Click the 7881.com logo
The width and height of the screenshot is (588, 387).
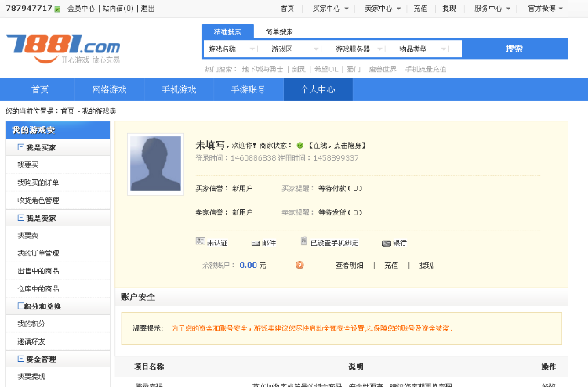(x=64, y=49)
